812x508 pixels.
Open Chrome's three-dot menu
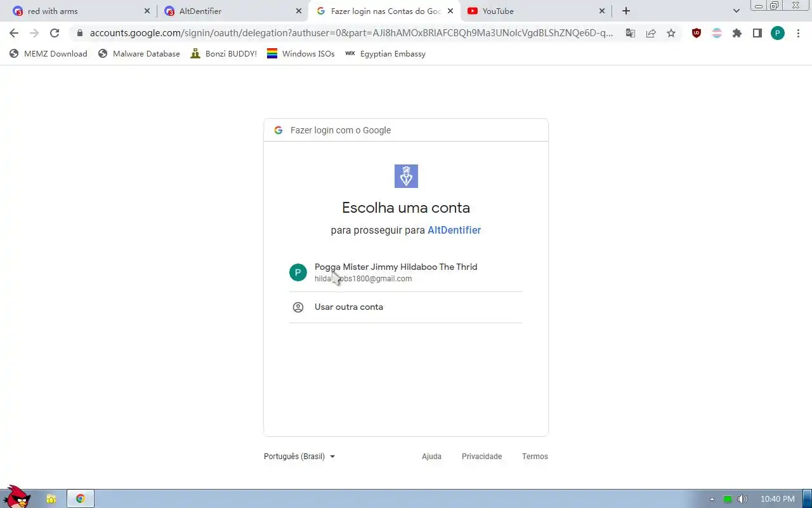coord(798,33)
